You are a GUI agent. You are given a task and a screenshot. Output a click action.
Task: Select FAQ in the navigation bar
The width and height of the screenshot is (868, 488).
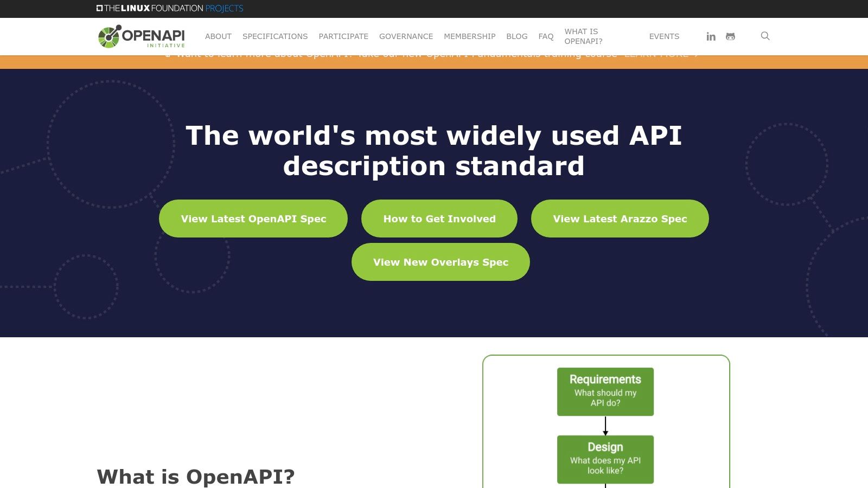click(546, 36)
